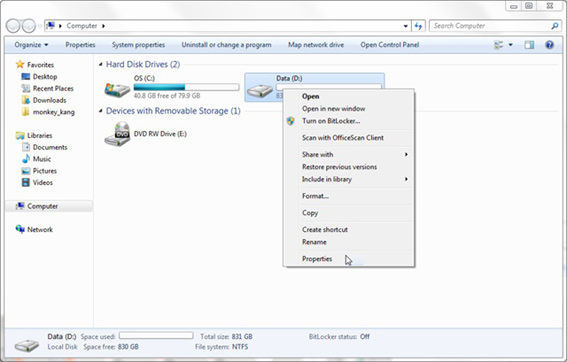
Task: Click the change view icon
Action: 499,45
